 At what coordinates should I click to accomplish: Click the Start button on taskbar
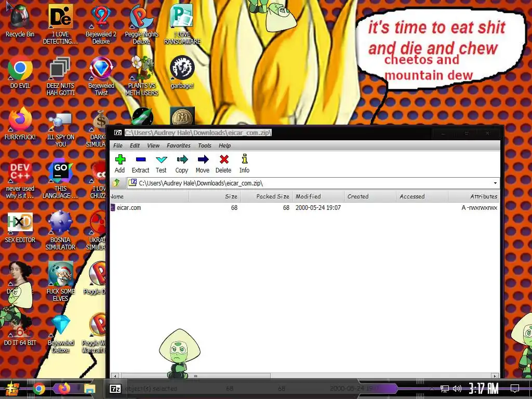click(12, 389)
